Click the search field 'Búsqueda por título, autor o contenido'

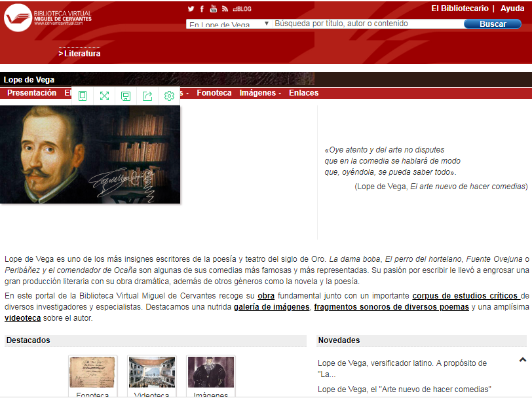click(368, 24)
